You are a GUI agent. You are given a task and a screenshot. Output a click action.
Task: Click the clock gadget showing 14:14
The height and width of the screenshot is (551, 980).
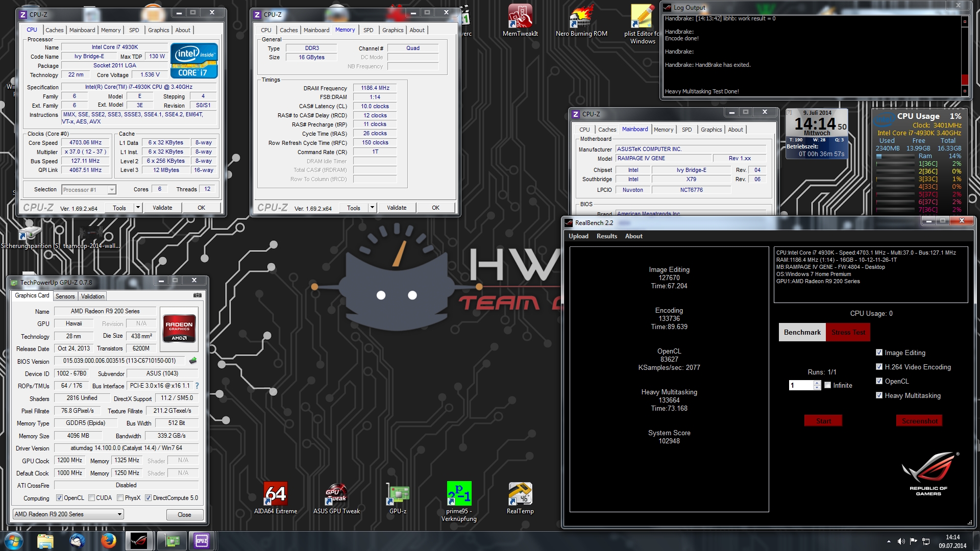tap(817, 133)
